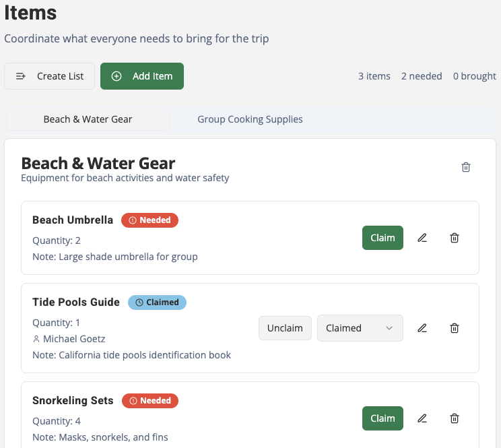This screenshot has height=448, width=501.
Task: Select the Snorkeling Sets title
Action: [73, 401]
